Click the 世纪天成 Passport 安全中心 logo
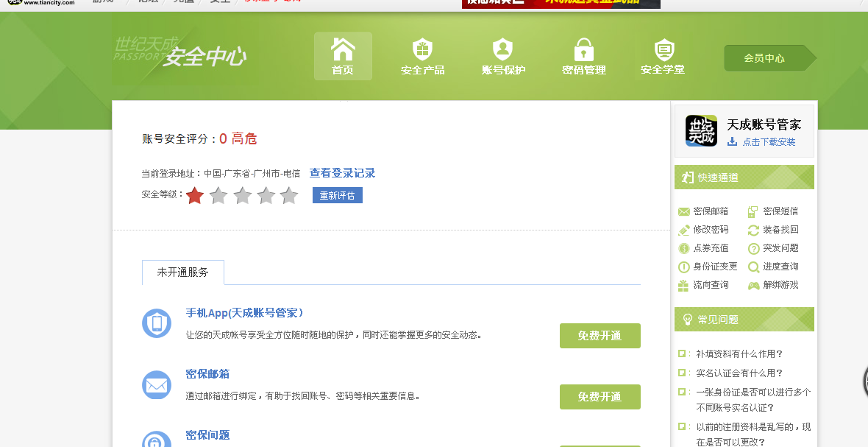868x447 pixels. click(180, 52)
